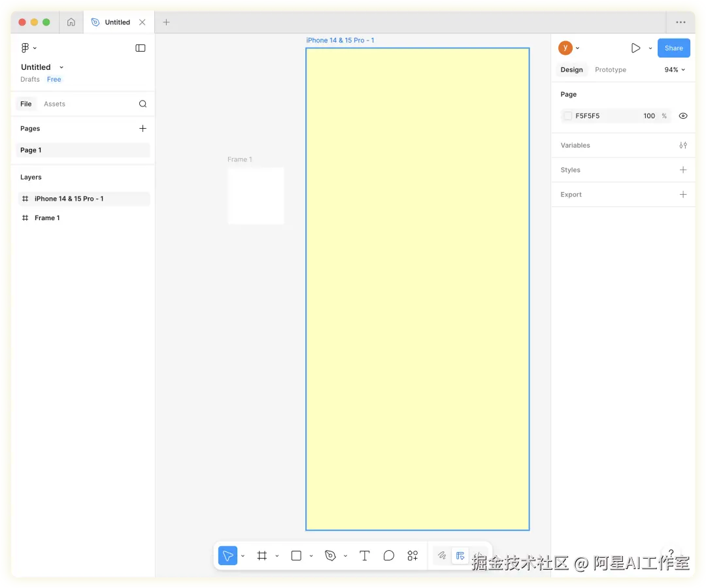Expand the shape tools dropdown
706x588 pixels.
[311, 557]
